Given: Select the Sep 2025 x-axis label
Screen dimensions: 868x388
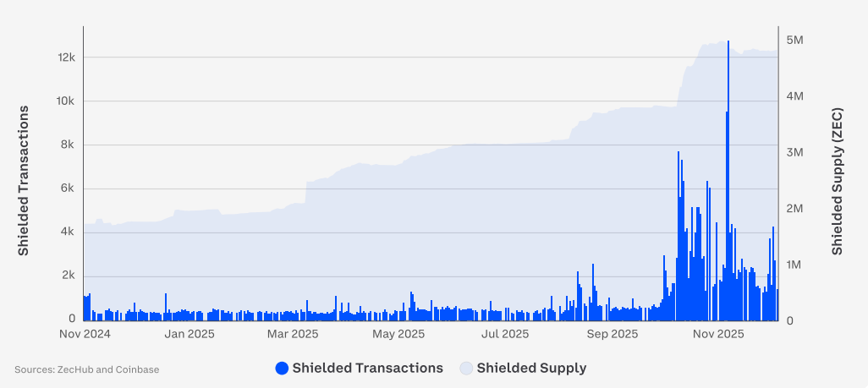Looking at the screenshot, I should 612,334.
